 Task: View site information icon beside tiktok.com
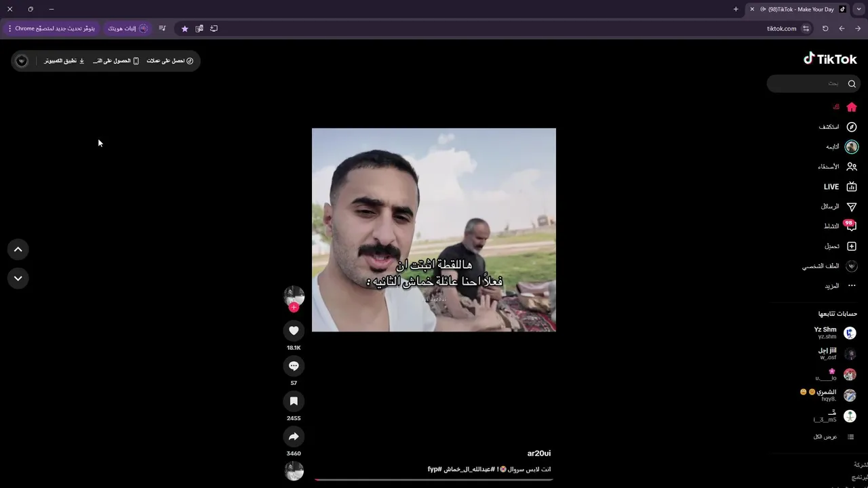(806, 28)
